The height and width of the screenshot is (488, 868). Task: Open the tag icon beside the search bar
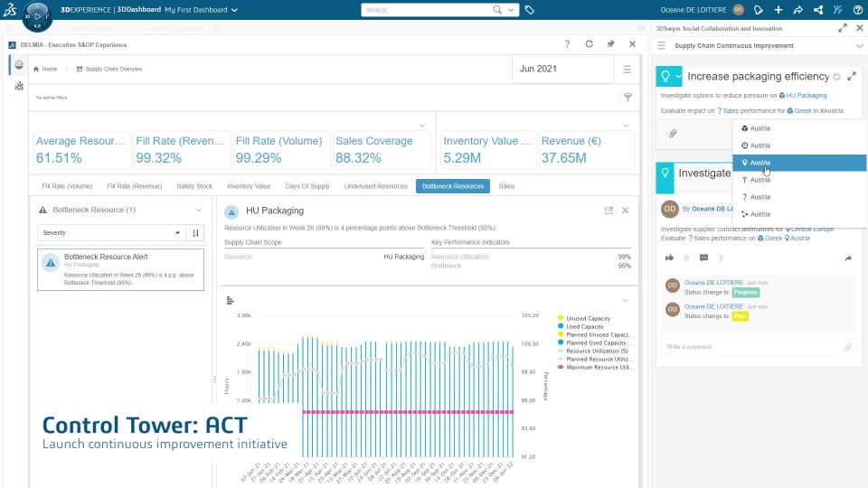[529, 10]
